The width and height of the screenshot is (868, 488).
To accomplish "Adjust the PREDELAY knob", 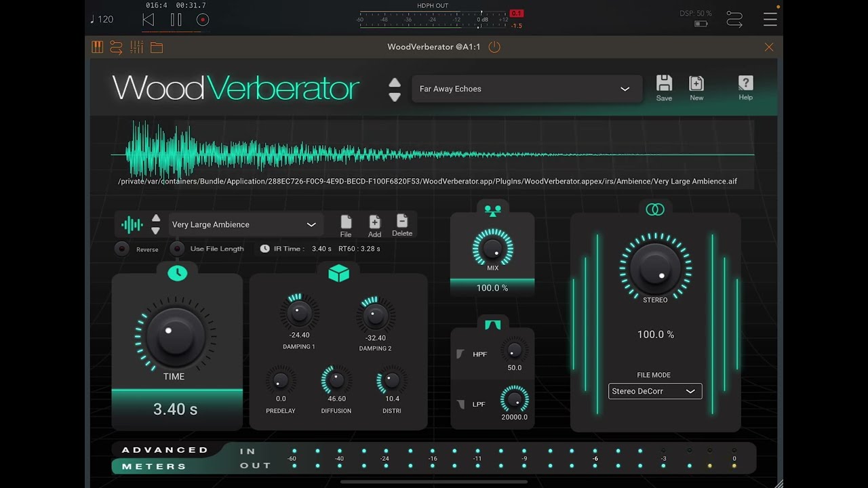I will [x=281, y=380].
